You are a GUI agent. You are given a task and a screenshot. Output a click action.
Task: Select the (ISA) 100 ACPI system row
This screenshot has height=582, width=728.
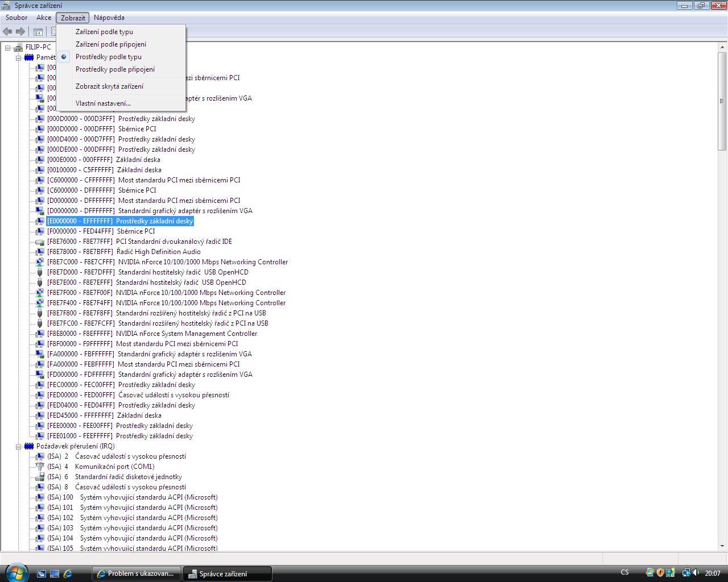[133, 497]
